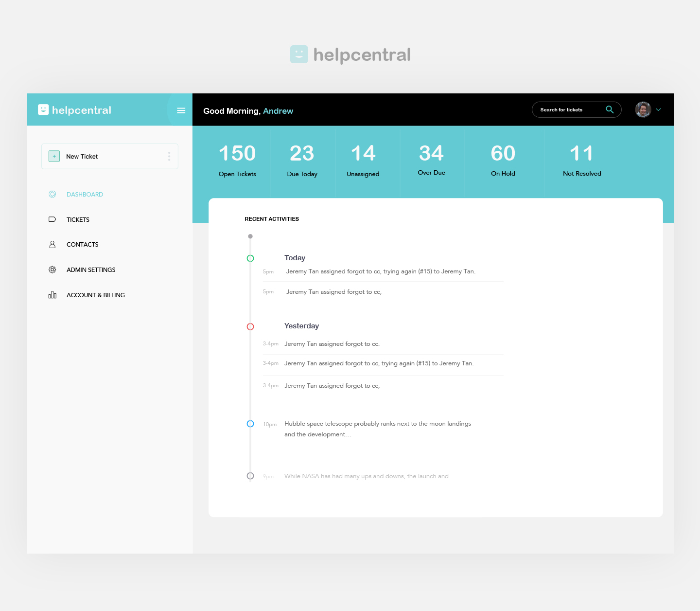Screen dimensions: 700x611
Task: Click the hamburger menu icon
Action: pos(181,110)
